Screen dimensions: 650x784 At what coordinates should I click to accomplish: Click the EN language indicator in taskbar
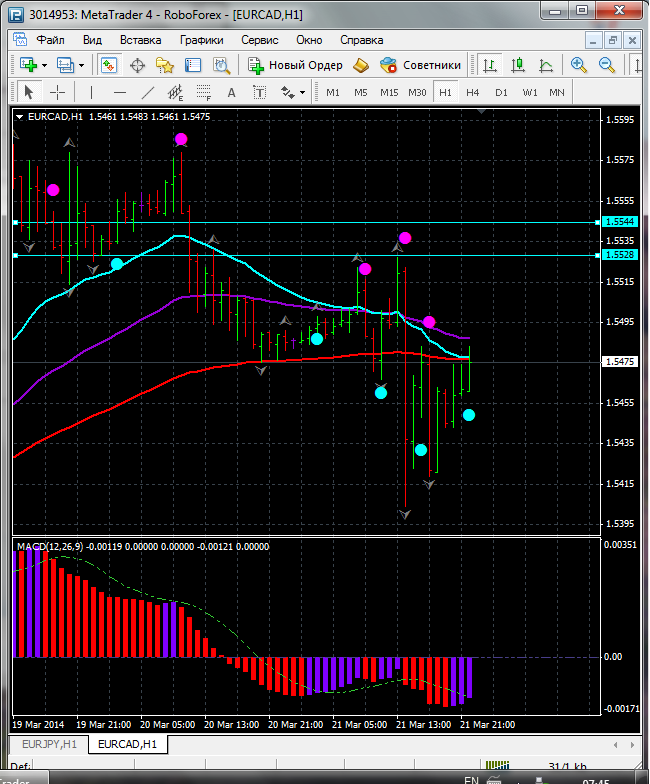[x=471, y=780]
